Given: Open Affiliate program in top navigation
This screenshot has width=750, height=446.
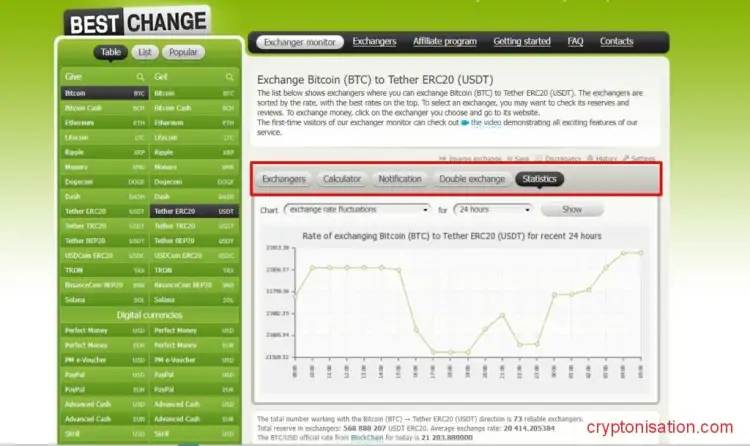Looking at the screenshot, I should pyautogui.click(x=445, y=42).
